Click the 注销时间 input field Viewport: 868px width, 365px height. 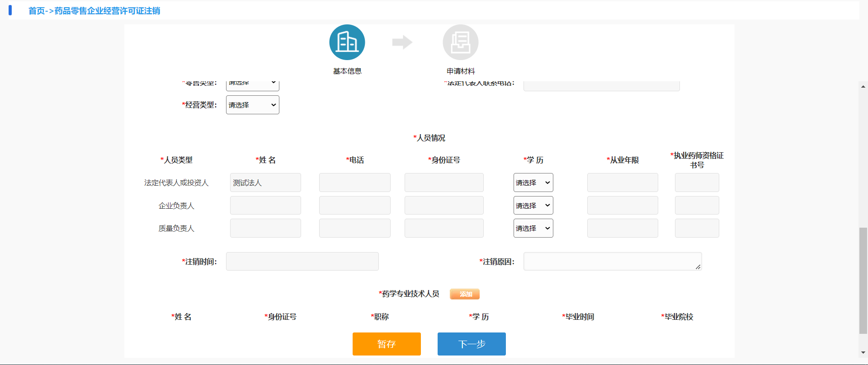click(x=302, y=262)
